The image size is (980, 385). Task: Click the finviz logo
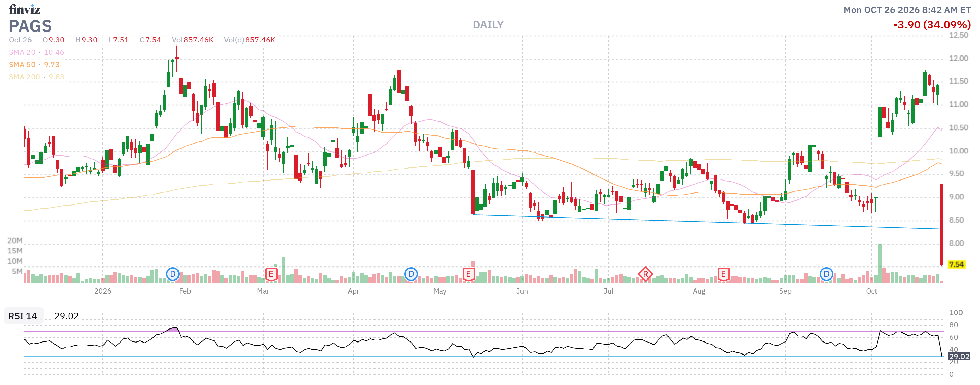25,9
